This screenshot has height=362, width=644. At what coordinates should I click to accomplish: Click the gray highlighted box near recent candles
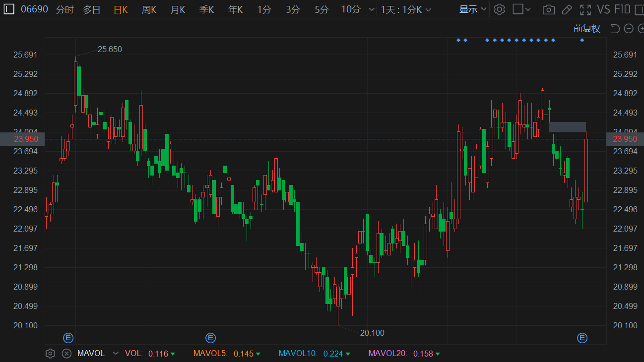point(568,127)
